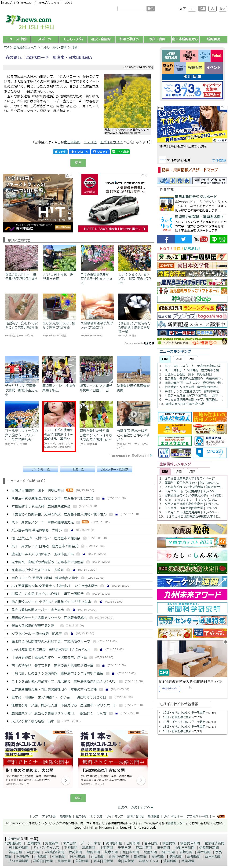Viewport: 230px width, 868px height.
Task: Click arrow beside 県下一周駅伝スタート news row
Action: (x=8, y=522)
